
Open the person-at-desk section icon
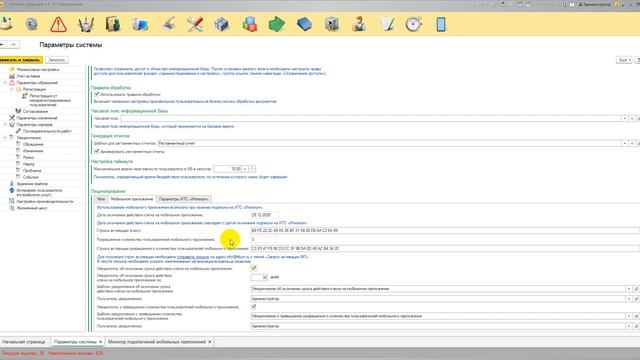tap(359, 24)
